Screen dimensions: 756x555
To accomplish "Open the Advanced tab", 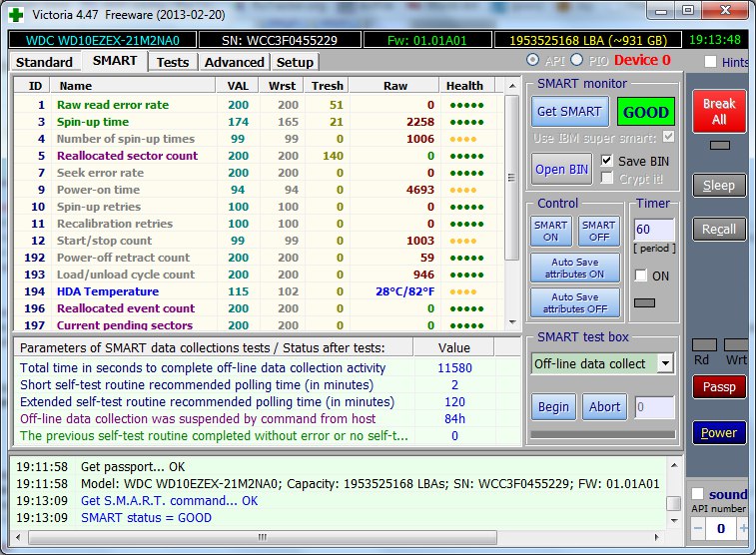I will point(234,62).
